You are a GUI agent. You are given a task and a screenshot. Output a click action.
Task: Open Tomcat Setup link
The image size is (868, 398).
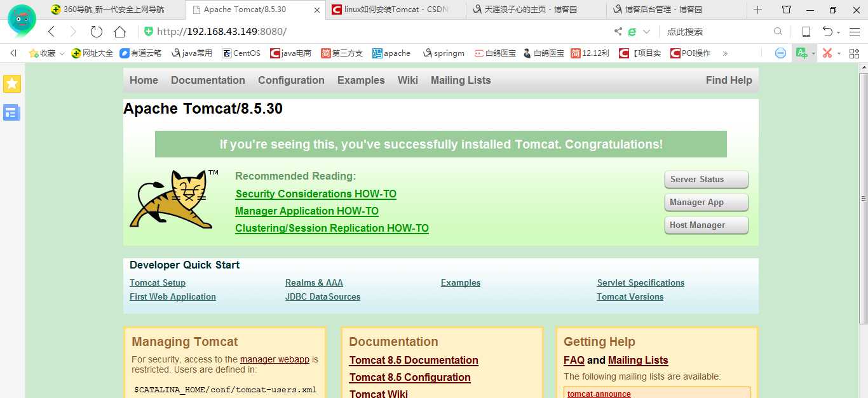(x=158, y=282)
